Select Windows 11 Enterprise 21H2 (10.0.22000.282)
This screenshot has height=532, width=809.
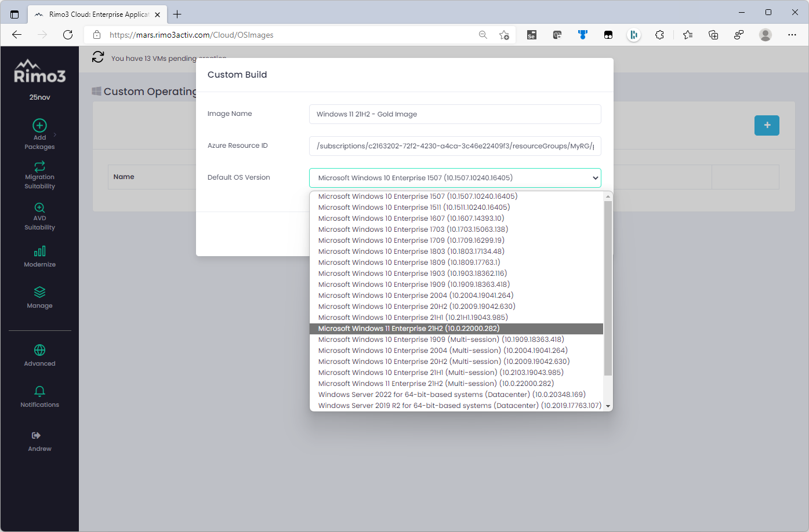tap(408, 329)
